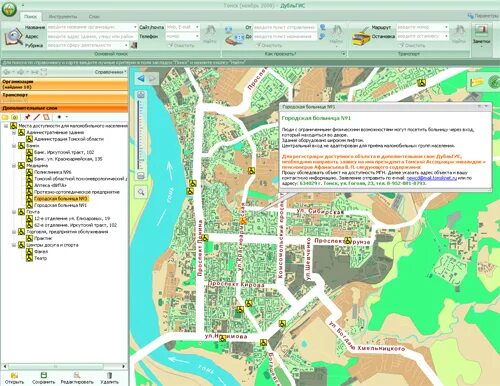Select the red pushpin marker tool
500x386 pixels.
click(x=27, y=117)
